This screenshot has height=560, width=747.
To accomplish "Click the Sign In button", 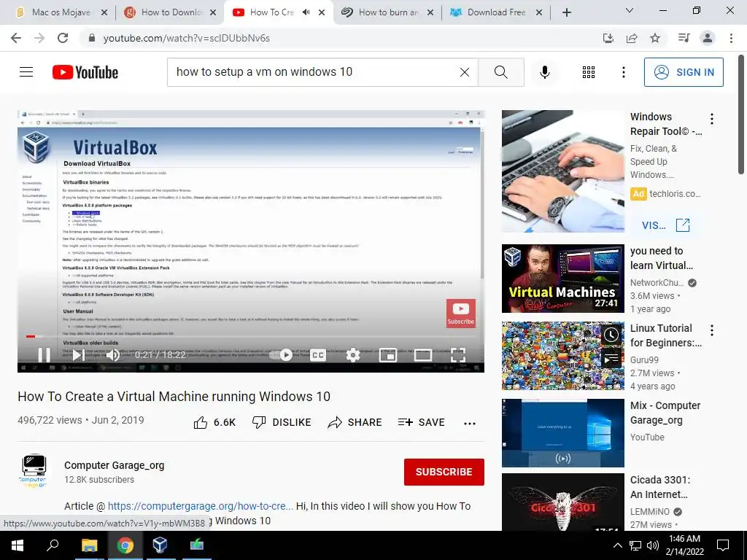I will point(684,72).
